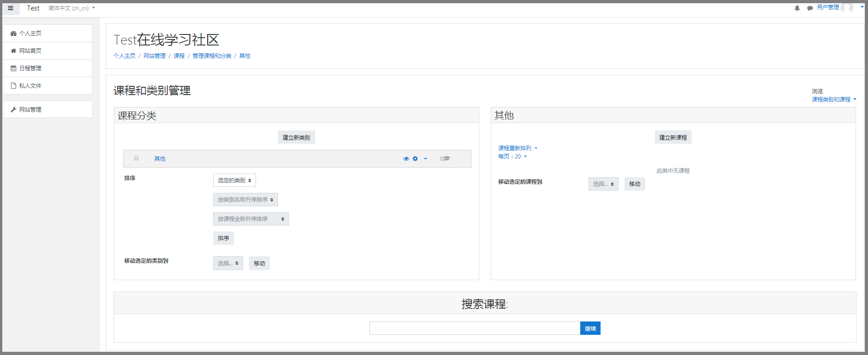This screenshot has width=868, height=355.
Task: Click the 此类中无课程 message text
Action: coord(673,171)
